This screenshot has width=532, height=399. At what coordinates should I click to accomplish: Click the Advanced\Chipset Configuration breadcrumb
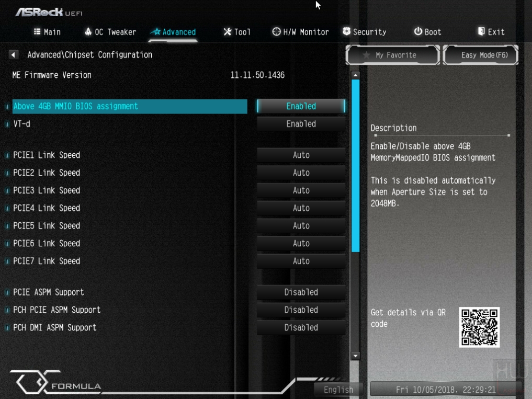(x=89, y=54)
